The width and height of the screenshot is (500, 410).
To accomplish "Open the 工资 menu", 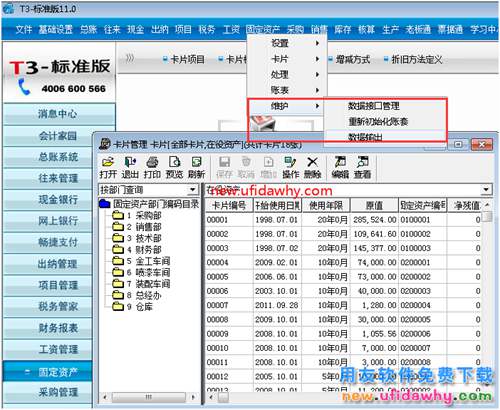I will pos(231,30).
